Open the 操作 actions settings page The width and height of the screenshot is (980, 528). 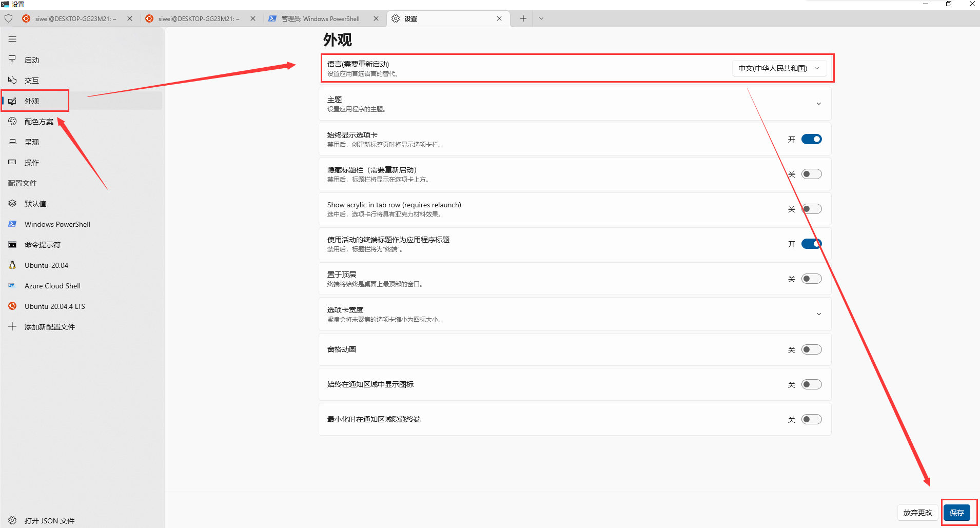tap(82, 163)
